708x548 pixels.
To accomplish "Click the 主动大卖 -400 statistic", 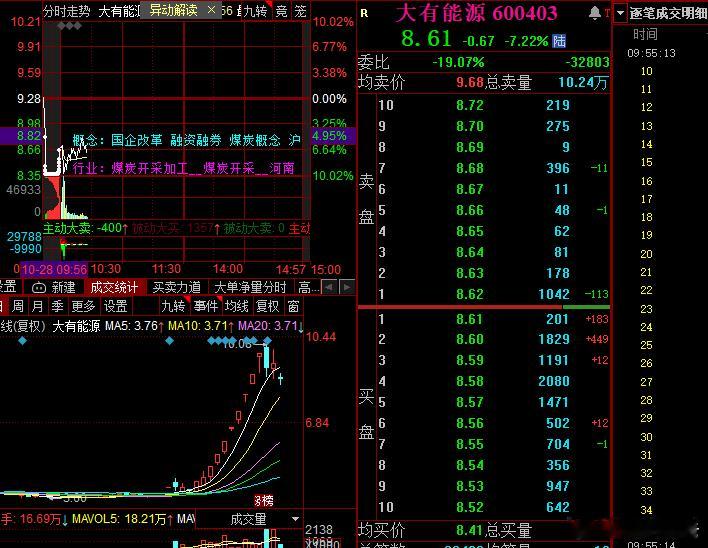I will click(85, 228).
